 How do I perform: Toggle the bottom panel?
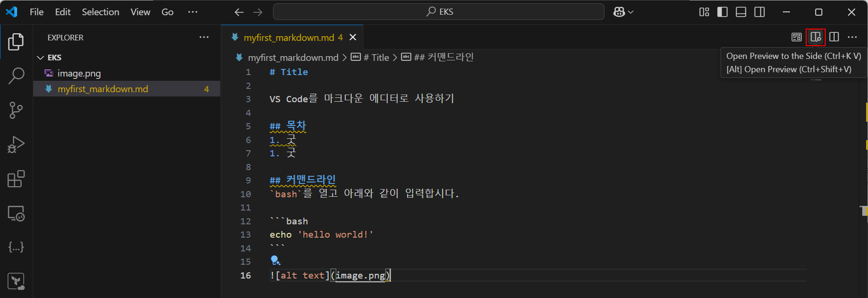(741, 12)
